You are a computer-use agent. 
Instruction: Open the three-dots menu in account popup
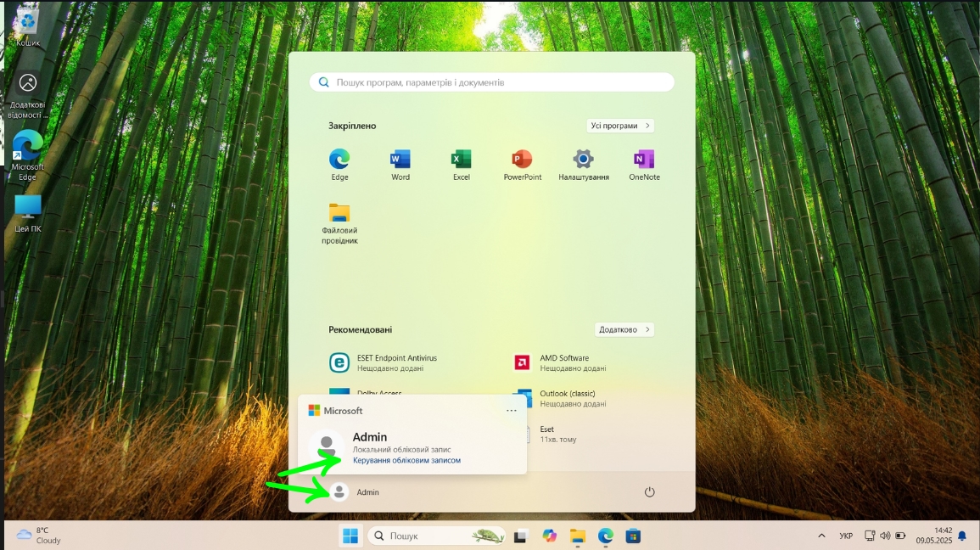(511, 411)
